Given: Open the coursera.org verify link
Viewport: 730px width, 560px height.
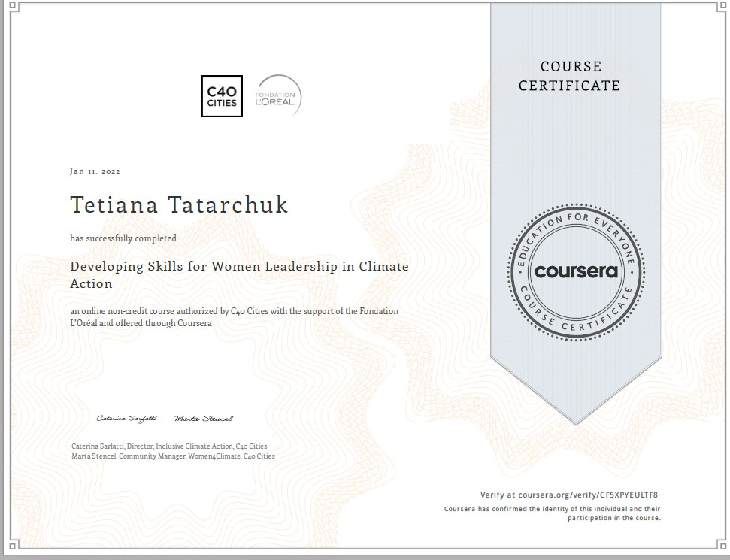Looking at the screenshot, I should 573,495.
